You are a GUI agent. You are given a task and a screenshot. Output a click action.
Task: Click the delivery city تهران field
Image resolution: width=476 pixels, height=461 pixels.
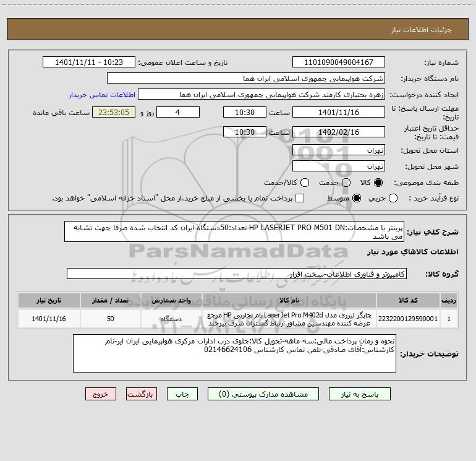(x=339, y=166)
